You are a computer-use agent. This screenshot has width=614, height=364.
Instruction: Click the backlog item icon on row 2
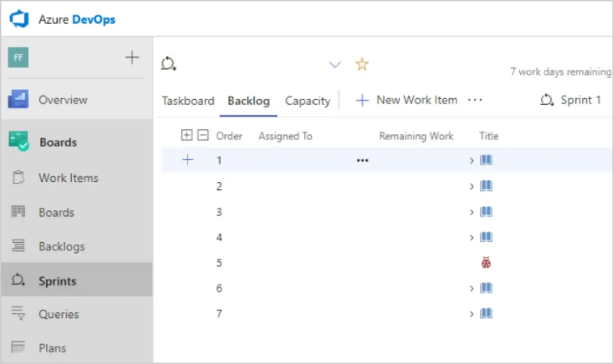click(486, 185)
